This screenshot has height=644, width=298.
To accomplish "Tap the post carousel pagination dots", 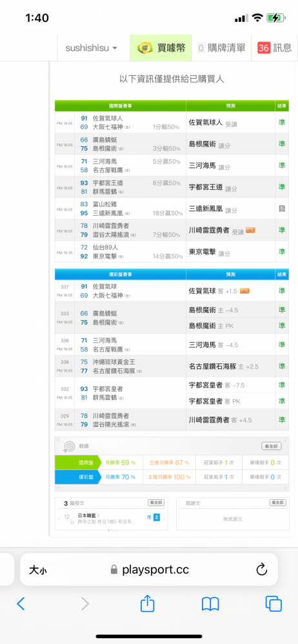I will click(112, 530).
